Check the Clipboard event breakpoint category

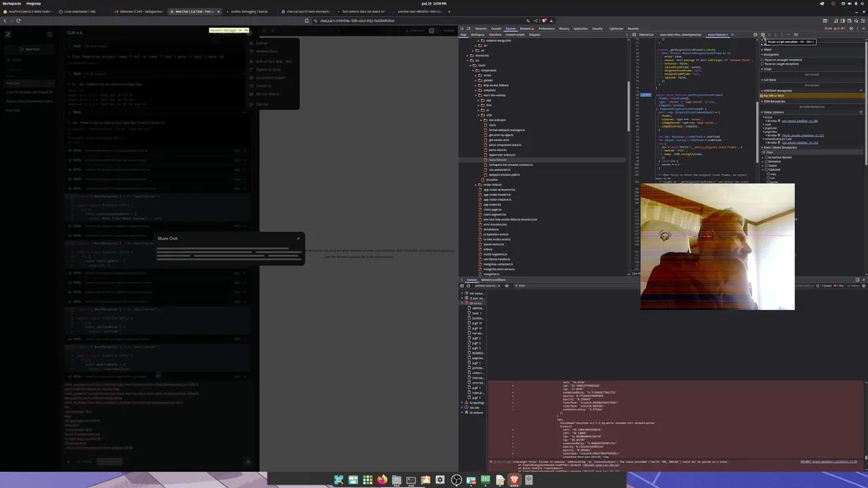click(766, 169)
